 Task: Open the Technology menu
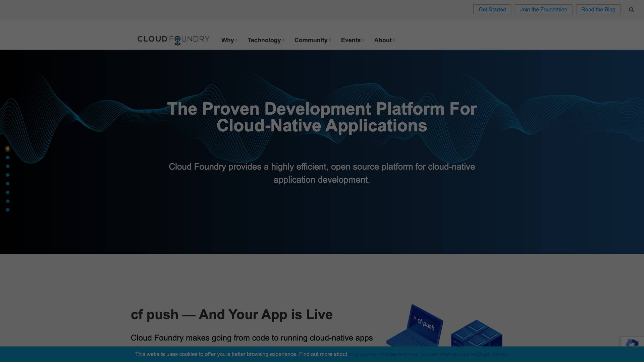coord(264,40)
